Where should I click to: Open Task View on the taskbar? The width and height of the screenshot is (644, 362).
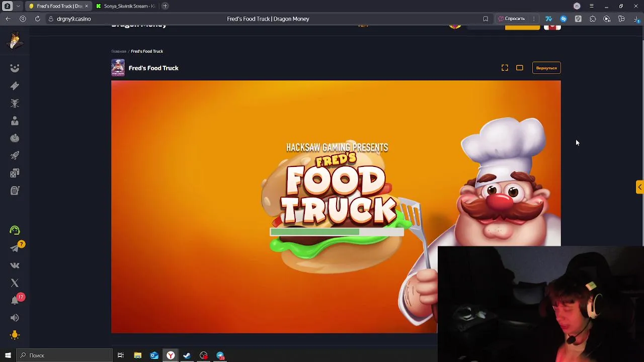pyautogui.click(x=121, y=355)
